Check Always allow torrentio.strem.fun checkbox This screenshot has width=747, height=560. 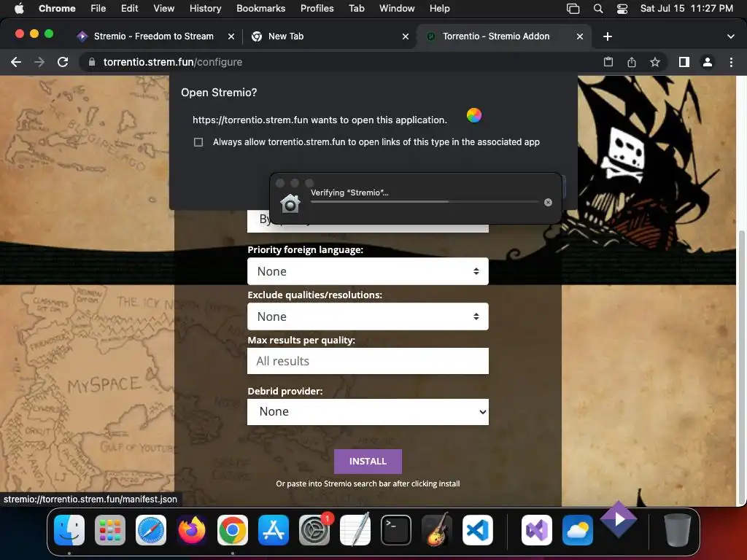[x=198, y=142]
